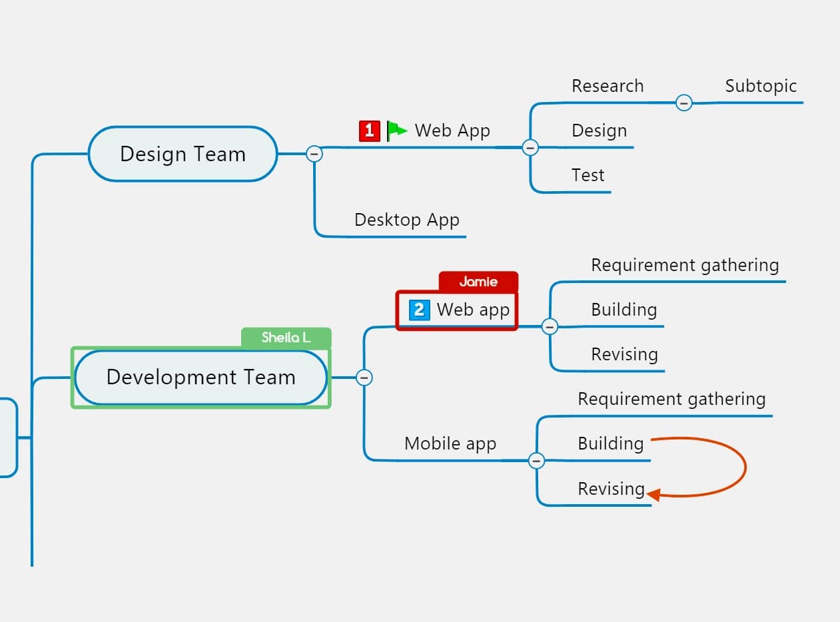The width and height of the screenshot is (840, 622).
Task: Collapse the Design Team's Web App subtopics
Action: pos(530,147)
